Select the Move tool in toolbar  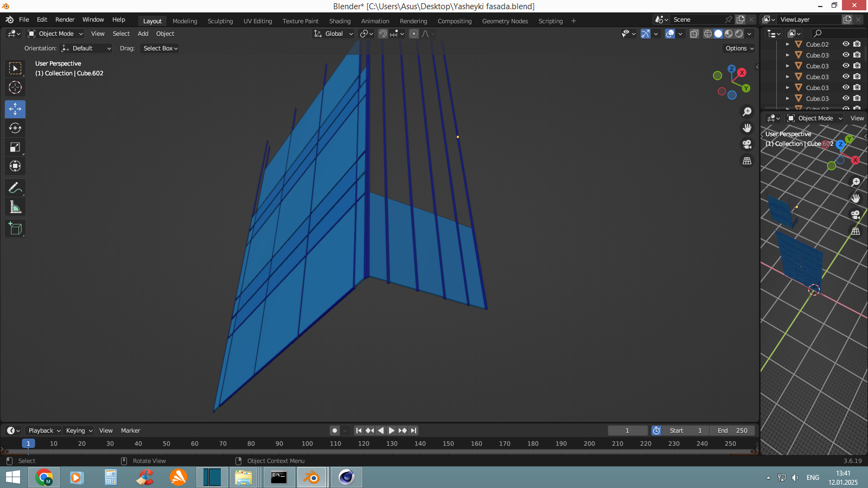pyautogui.click(x=15, y=109)
